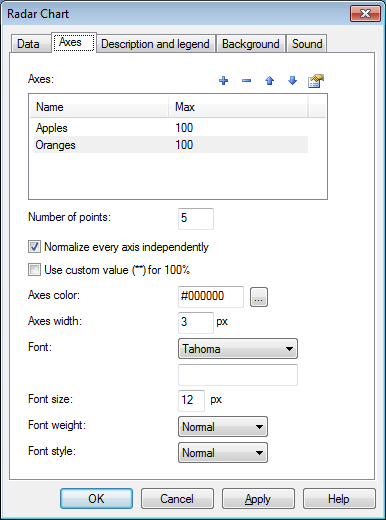
Task: Switch to the Background tab
Action: (x=251, y=44)
